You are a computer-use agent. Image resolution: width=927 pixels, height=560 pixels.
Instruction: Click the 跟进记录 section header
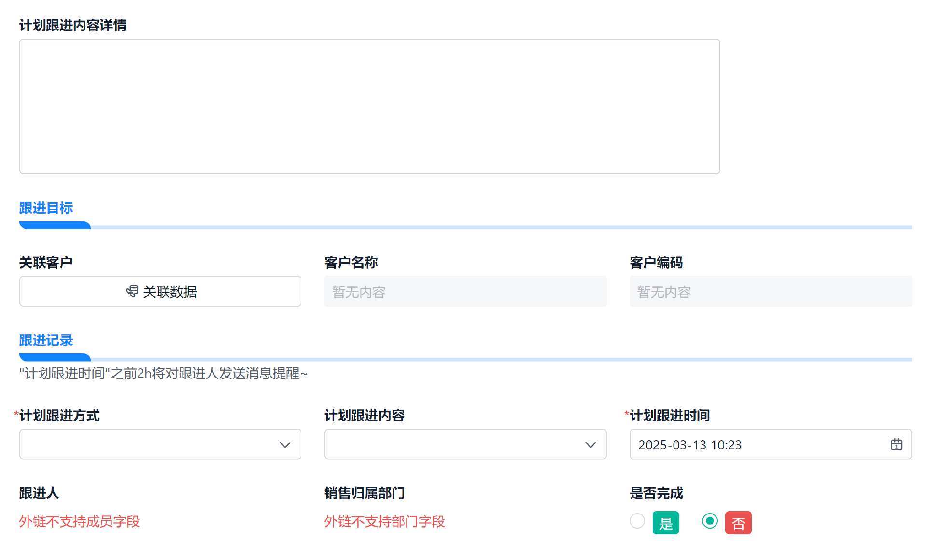pyautogui.click(x=46, y=340)
